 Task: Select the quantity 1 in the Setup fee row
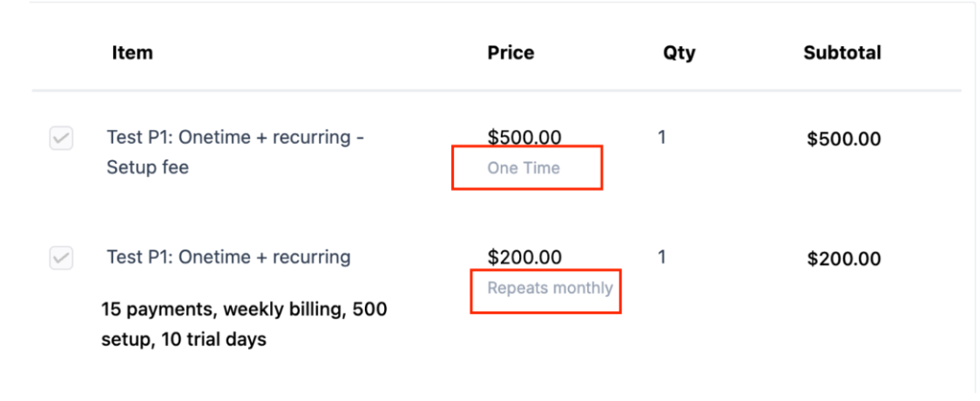pos(662,138)
